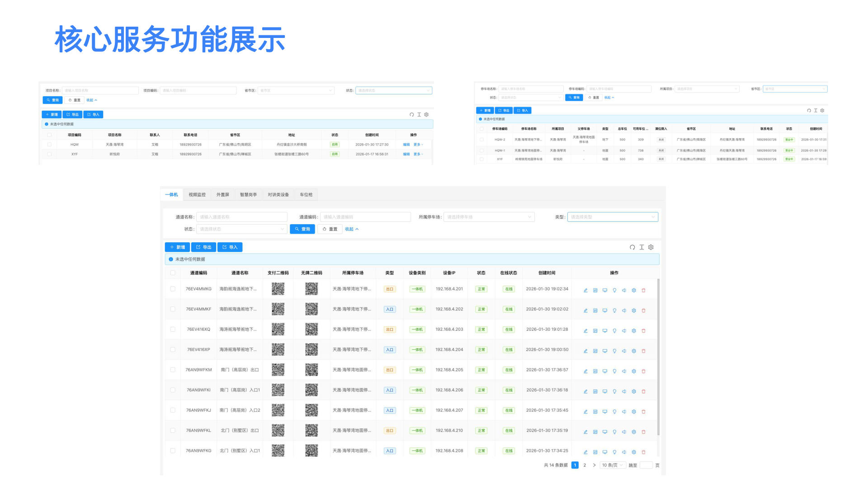This screenshot has height=488, width=868.
Task: Open column settings gear in device table toolbar
Action: (651, 247)
